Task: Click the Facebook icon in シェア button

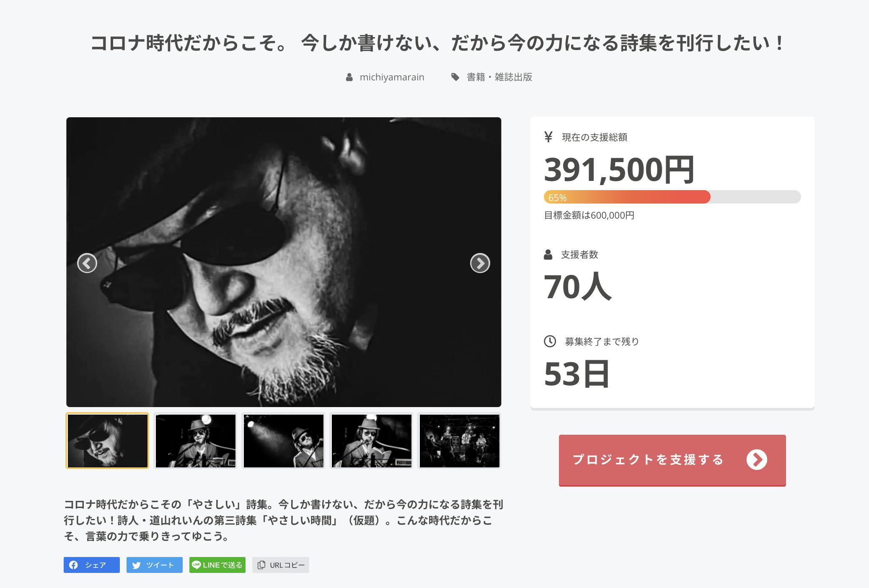Action: pos(74,565)
